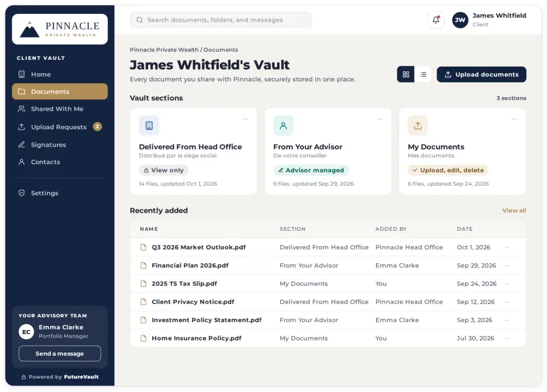Open Financial Plan 2026.pdf
The width and height of the screenshot is (547, 392).
(190, 265)
